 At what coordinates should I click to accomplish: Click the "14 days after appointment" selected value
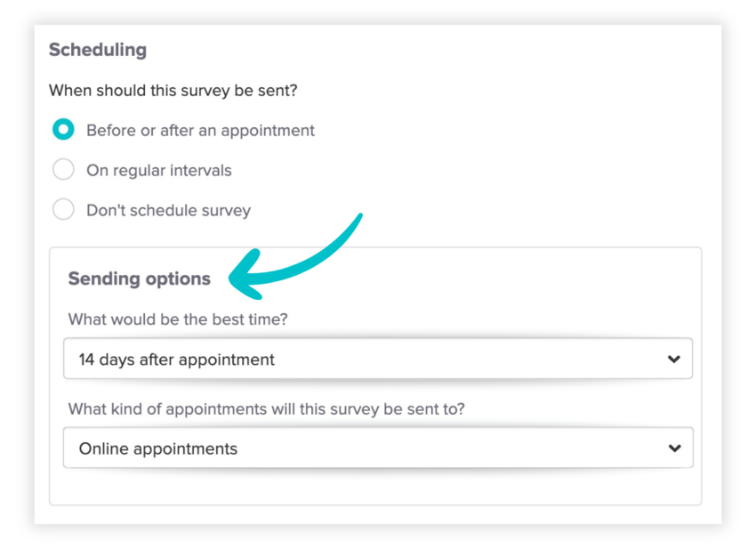tap(177, 359)
